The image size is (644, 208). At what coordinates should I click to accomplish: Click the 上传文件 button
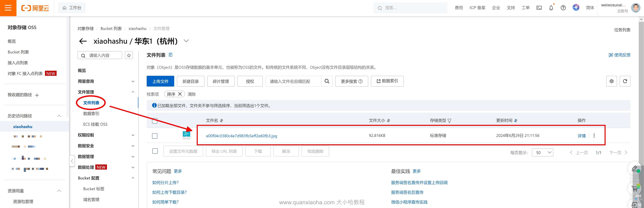pyautogui.click(x=160, y=81)
